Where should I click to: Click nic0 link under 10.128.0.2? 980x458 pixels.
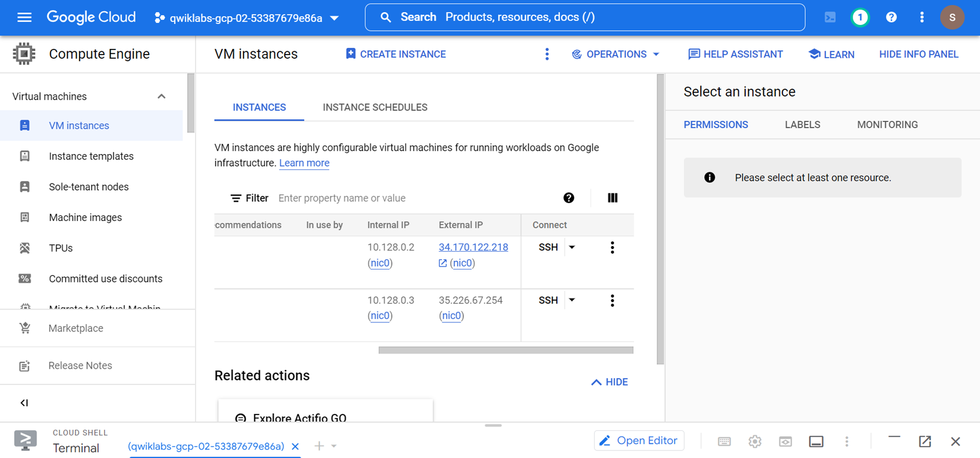(380, 263)
